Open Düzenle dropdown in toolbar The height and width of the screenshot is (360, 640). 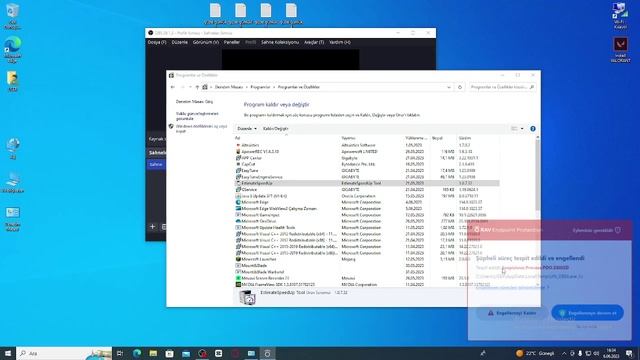tap(247, 129)
